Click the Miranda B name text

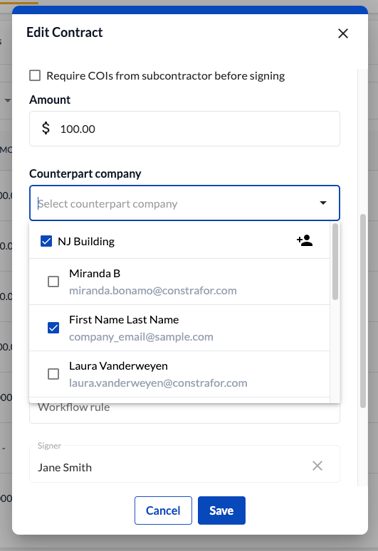tap(95, 273)
